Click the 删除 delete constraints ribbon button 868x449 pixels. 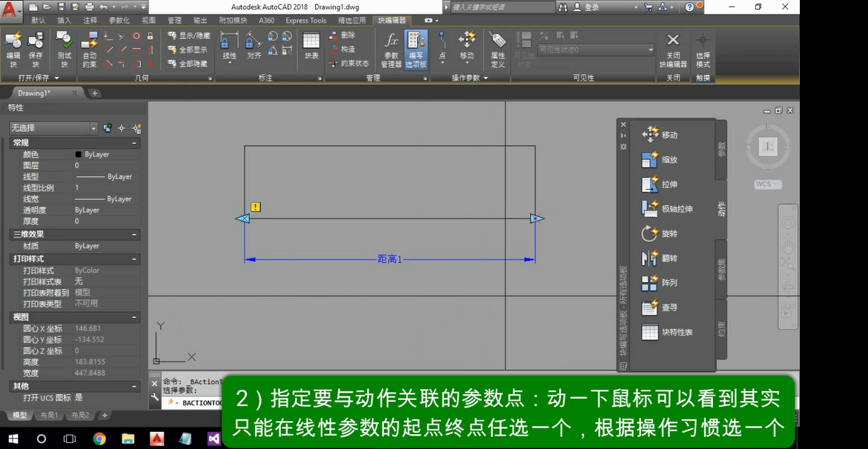pyautogui.click(x=342, y=35)
